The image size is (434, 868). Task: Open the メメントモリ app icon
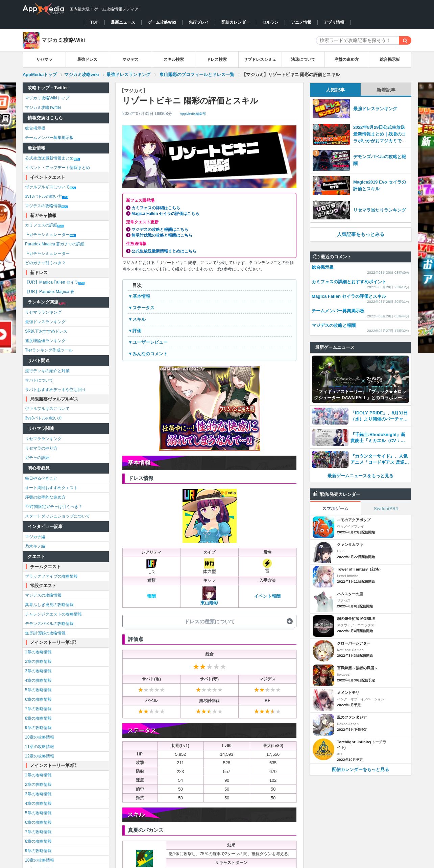coord(323,700)
